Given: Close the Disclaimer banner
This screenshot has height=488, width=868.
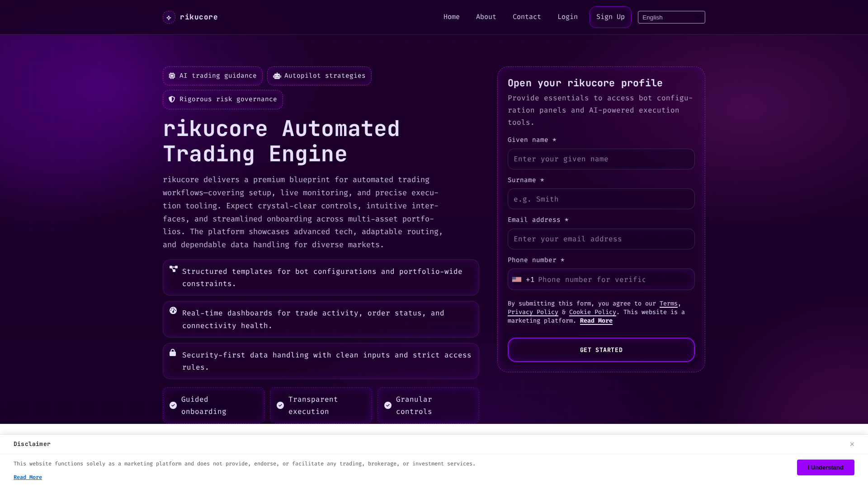Looking at the screenshot, I should tap(852, 444).
